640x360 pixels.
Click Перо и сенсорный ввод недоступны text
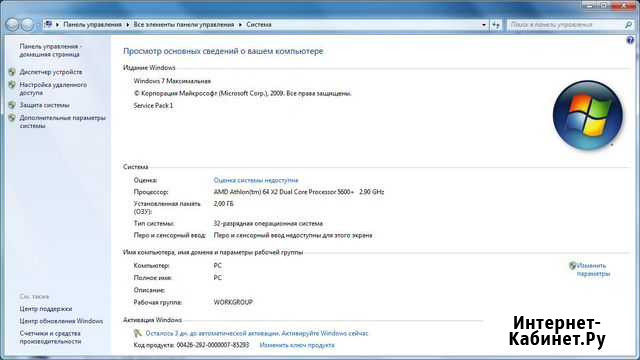pos(293,236)
